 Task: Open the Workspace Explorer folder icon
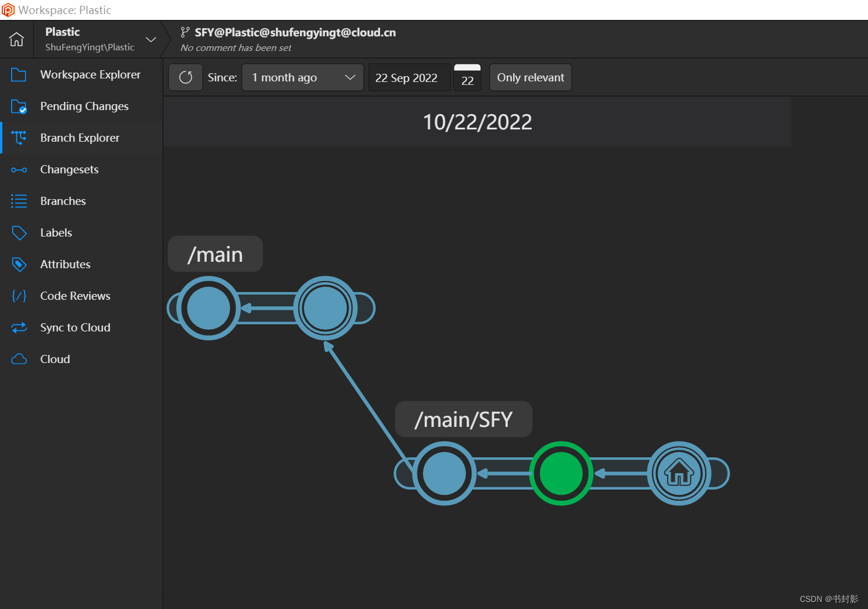coord(19,74)
